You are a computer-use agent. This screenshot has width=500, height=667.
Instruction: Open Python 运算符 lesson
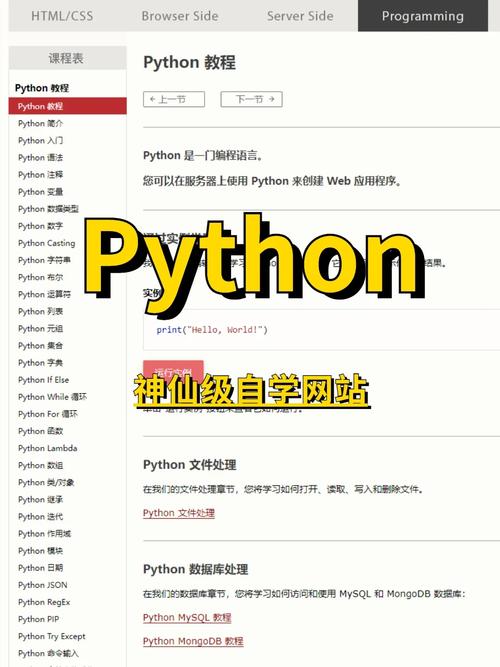(44, 294)
